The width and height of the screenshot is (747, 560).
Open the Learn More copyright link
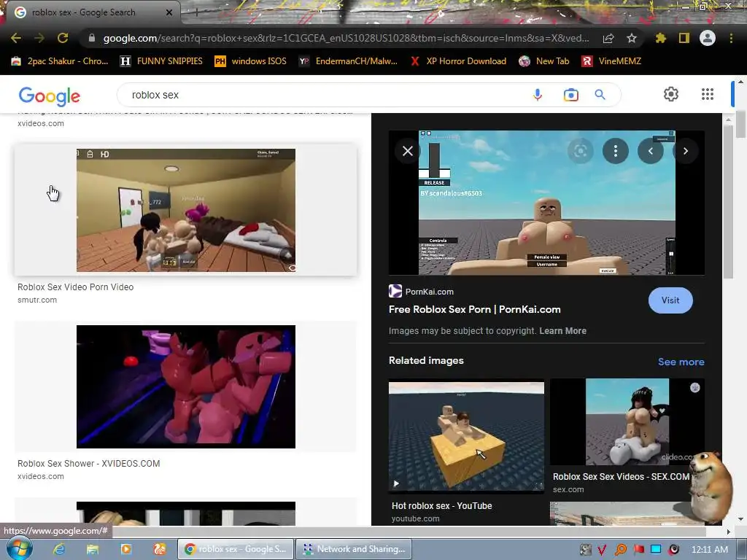(562, 331)
